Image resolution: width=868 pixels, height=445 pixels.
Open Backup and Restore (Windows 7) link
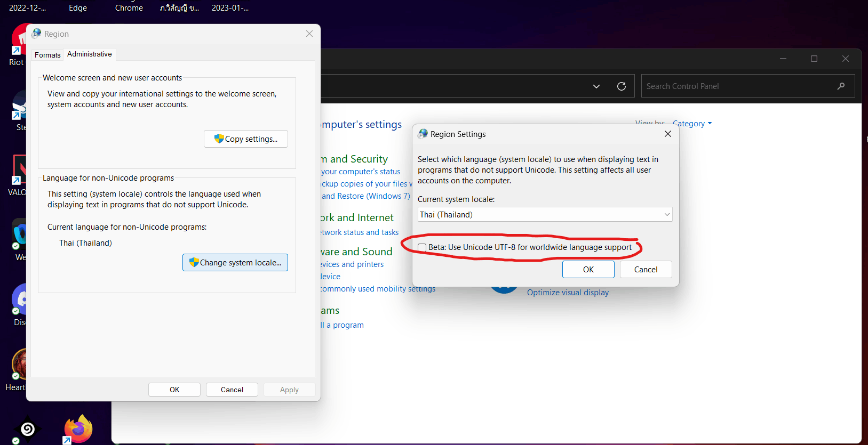coord(366,196)
